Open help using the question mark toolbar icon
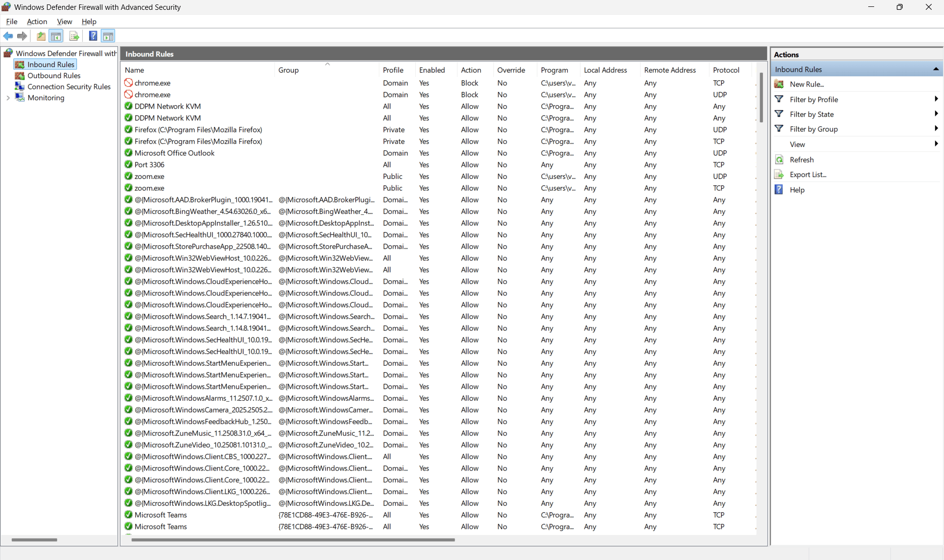Viewport: 944px width, 560px height. (93, 36)
